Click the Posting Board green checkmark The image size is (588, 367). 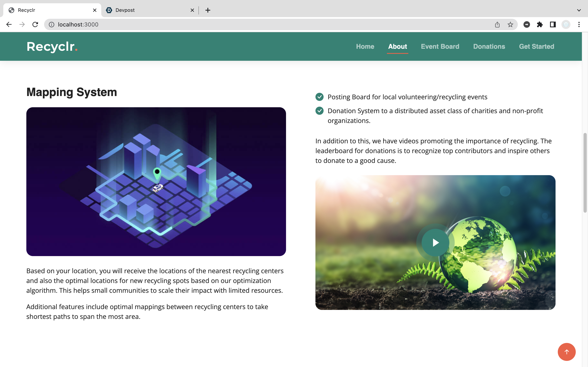point(319,97)
